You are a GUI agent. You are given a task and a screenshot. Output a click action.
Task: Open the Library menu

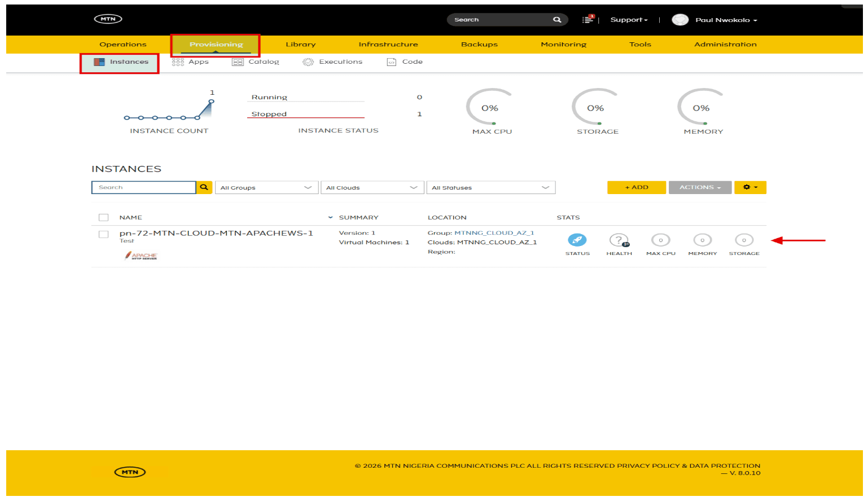click(x=301, y=45)
